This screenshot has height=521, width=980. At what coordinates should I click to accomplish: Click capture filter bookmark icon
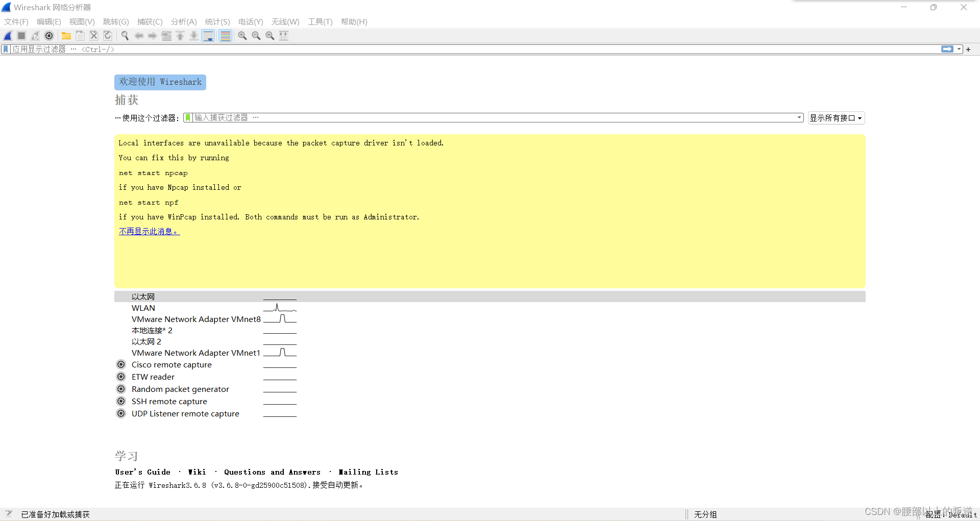pyautogui.click(x=188, y=118)
